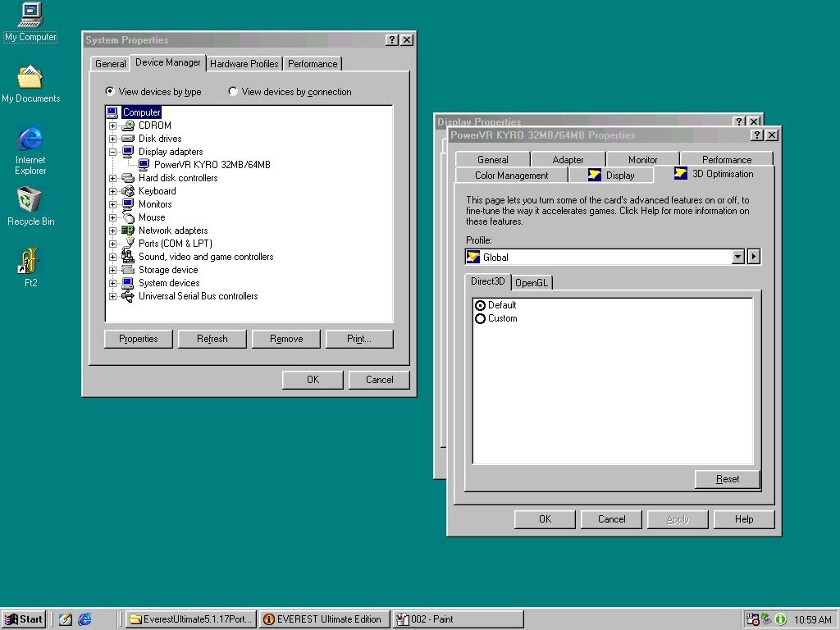Select the CDROM device category icon
This screenshot has height=630, width=840.
pos(127,126)
